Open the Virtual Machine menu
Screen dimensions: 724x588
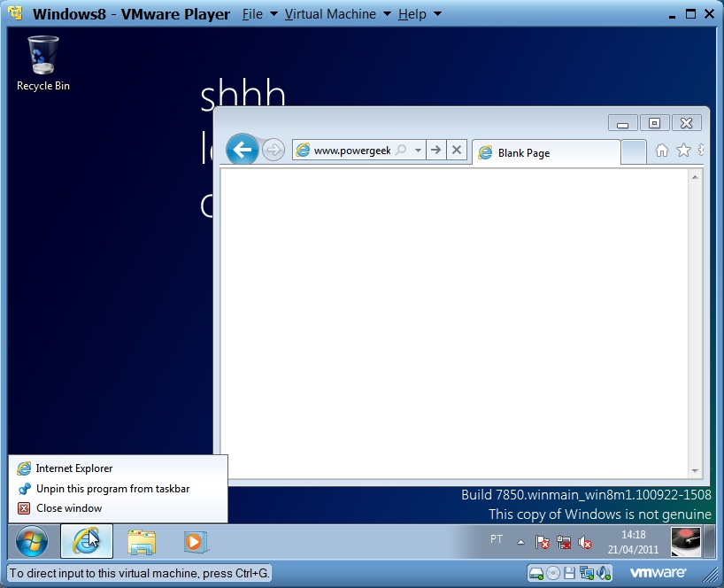tap(330, 14)
